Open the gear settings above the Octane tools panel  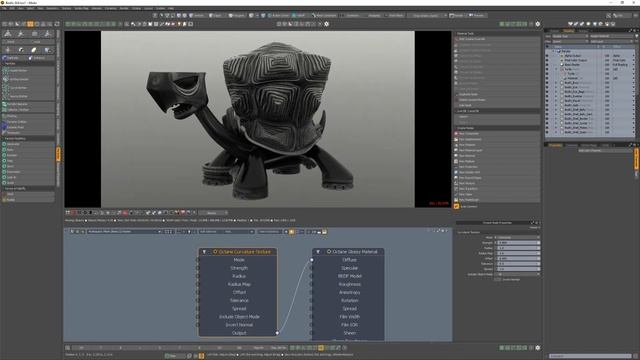coord(538,24)
